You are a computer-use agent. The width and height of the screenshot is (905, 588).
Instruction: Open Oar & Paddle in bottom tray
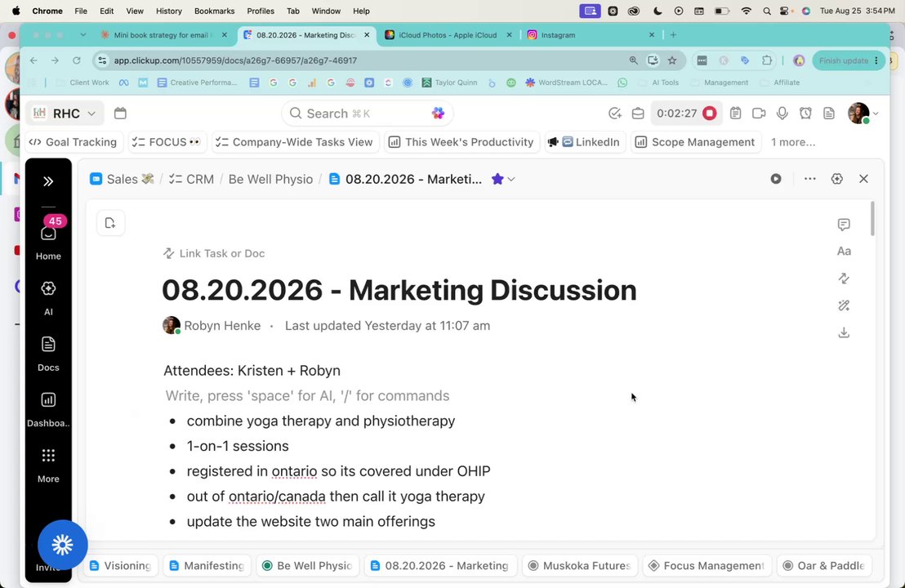click(x=824, y=565)
